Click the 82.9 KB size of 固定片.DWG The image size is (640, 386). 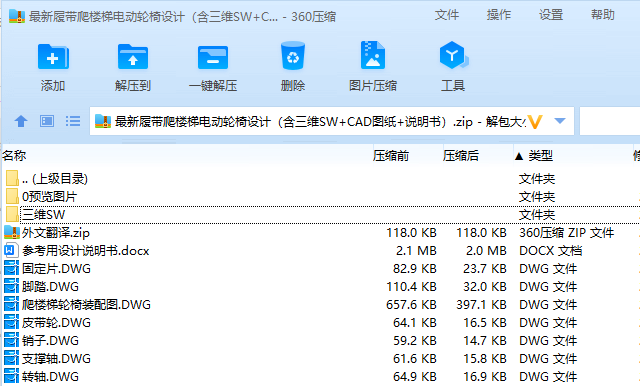coord(415,268)
